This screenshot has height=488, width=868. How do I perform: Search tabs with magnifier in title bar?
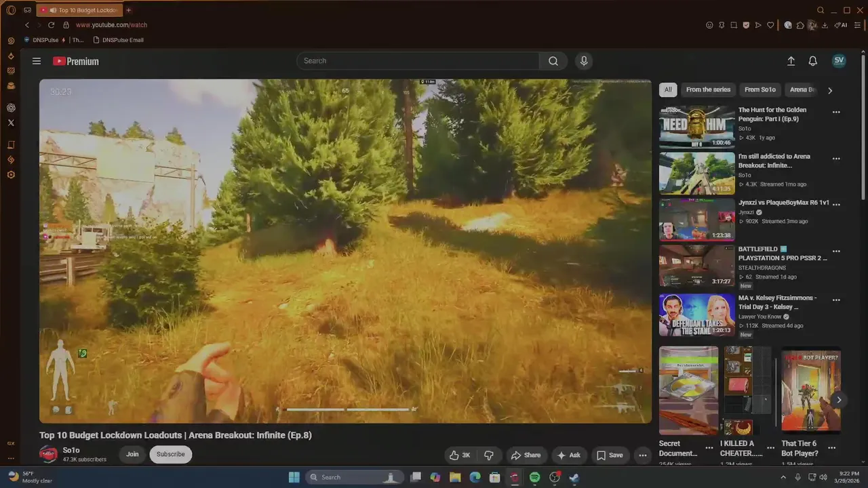click(821, 10)
